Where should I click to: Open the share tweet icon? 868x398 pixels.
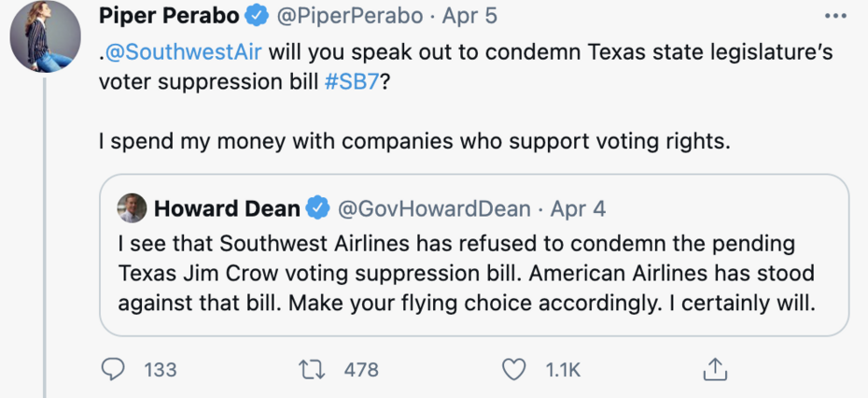coord(715,370)
